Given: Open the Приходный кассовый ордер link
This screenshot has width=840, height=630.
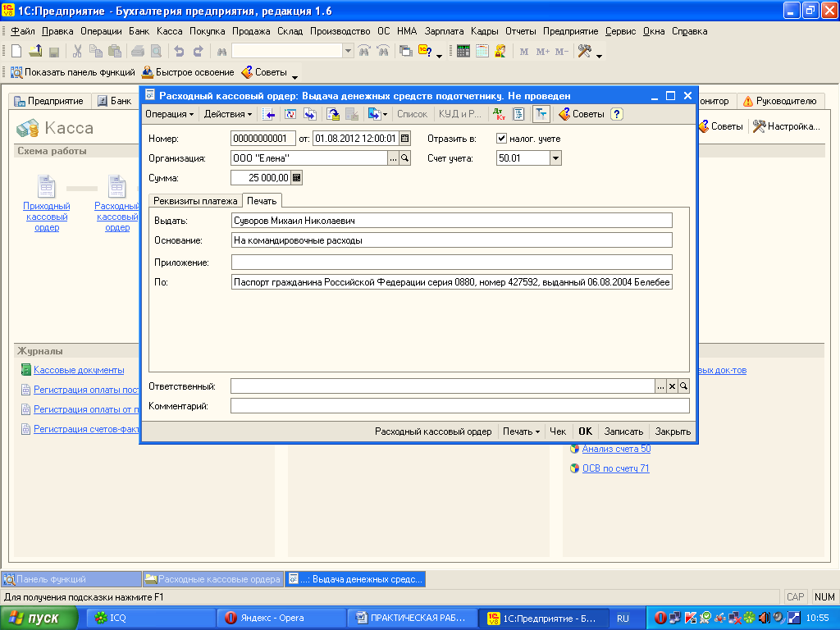Looking at the screenshot, I should [47, 217].
